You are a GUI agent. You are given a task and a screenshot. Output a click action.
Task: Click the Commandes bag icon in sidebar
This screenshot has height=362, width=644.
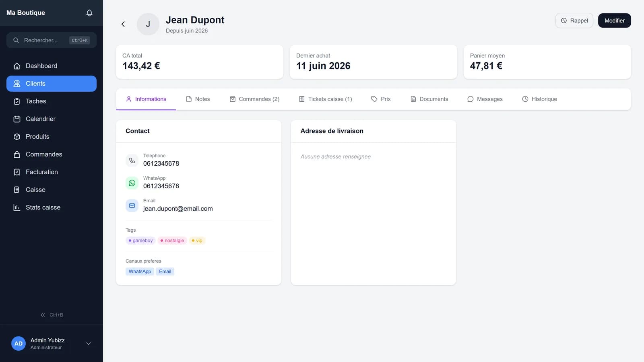tap(17, 154)
